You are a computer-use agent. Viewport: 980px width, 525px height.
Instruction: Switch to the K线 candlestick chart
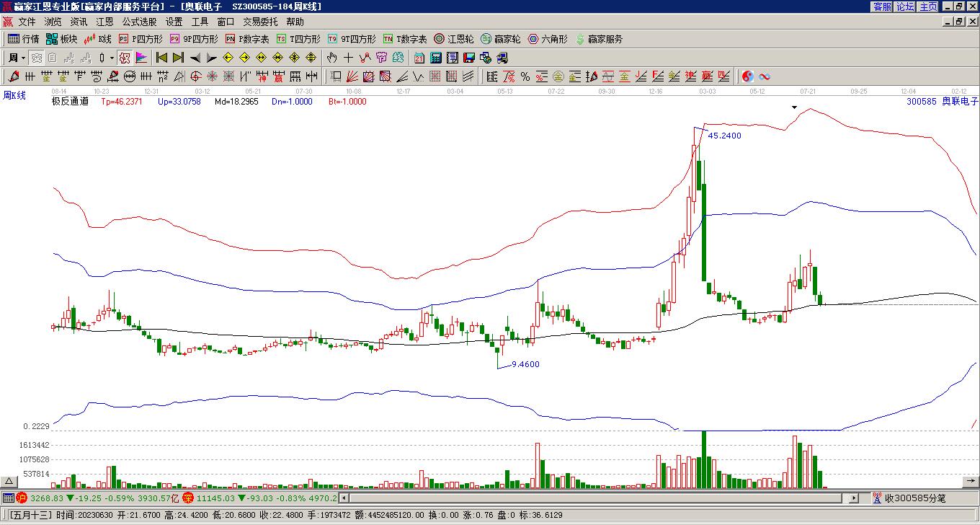pyautogui.click(x=98, y=39)
